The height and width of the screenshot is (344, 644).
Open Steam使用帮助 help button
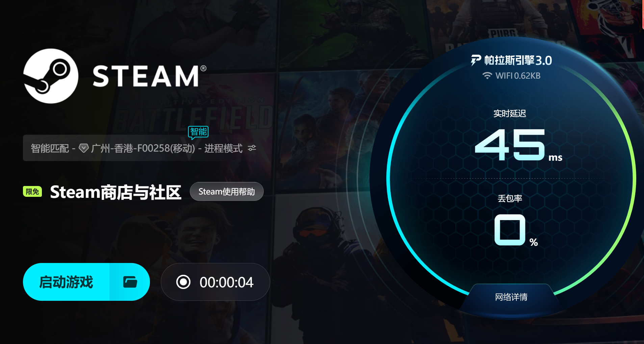click(227, 191)
